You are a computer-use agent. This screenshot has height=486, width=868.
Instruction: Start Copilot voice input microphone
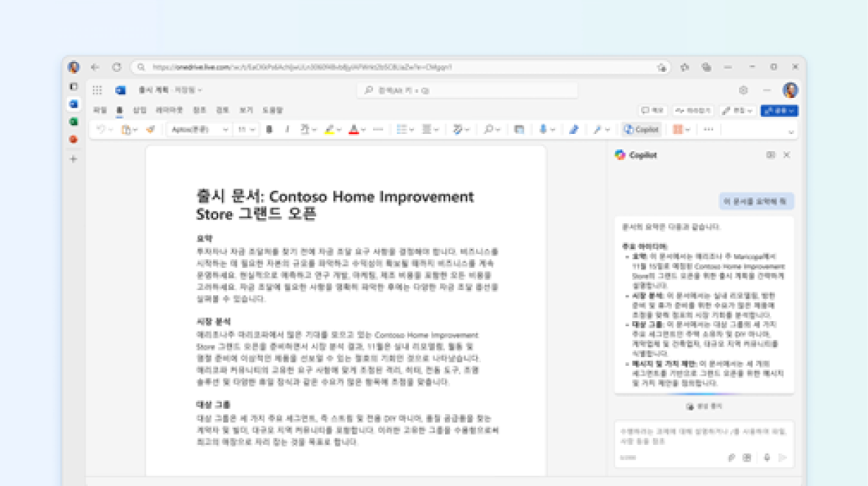tap(767, 458)
